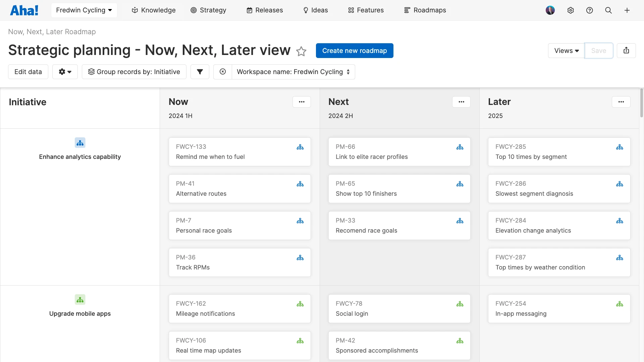
Task: Open the ellipsis menu on the Now column
Action: coord(302,102)
